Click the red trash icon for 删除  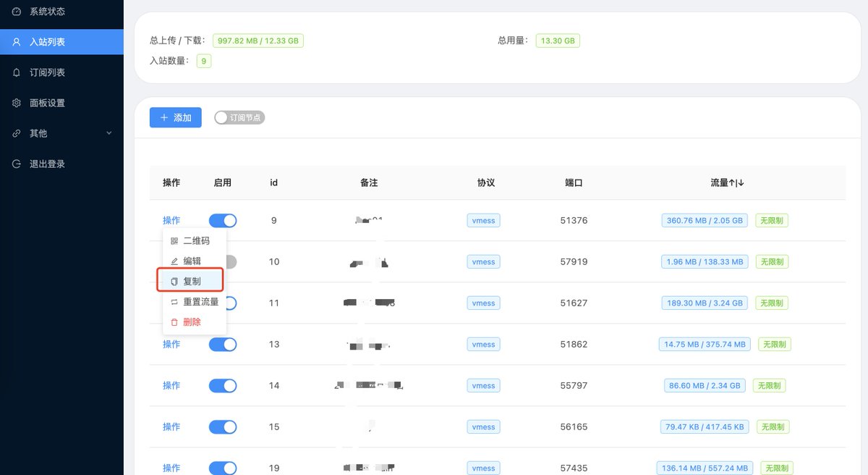click(174, 322)
